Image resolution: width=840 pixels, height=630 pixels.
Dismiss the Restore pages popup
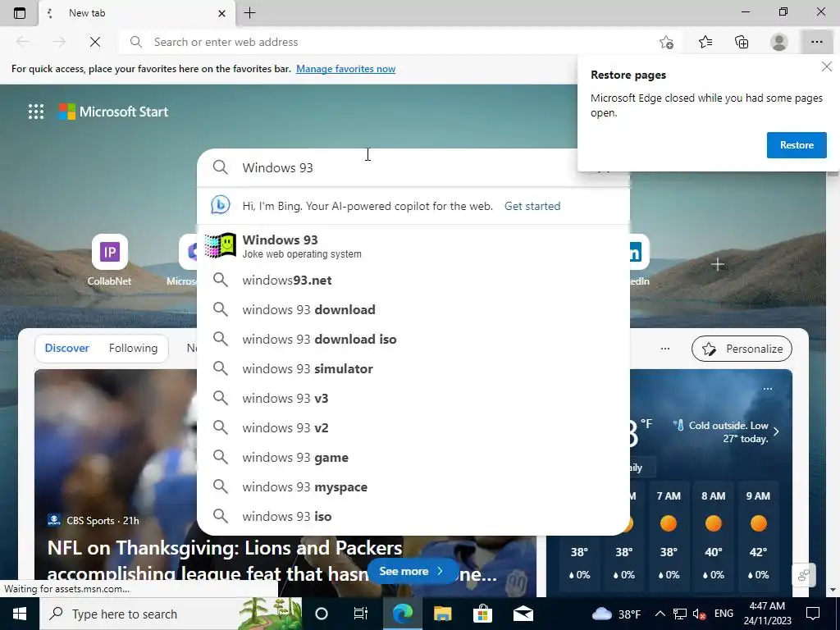[x=827, y=66]
